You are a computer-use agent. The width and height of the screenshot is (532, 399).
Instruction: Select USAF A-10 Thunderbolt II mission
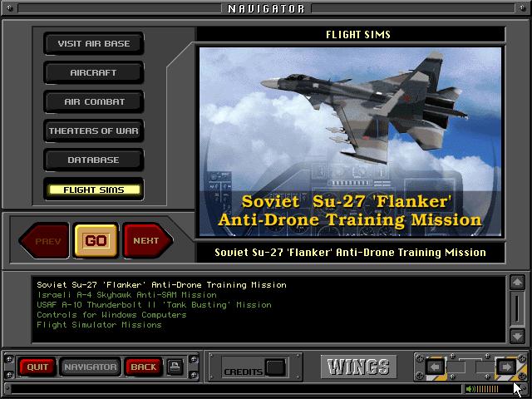tap(154, 305)
